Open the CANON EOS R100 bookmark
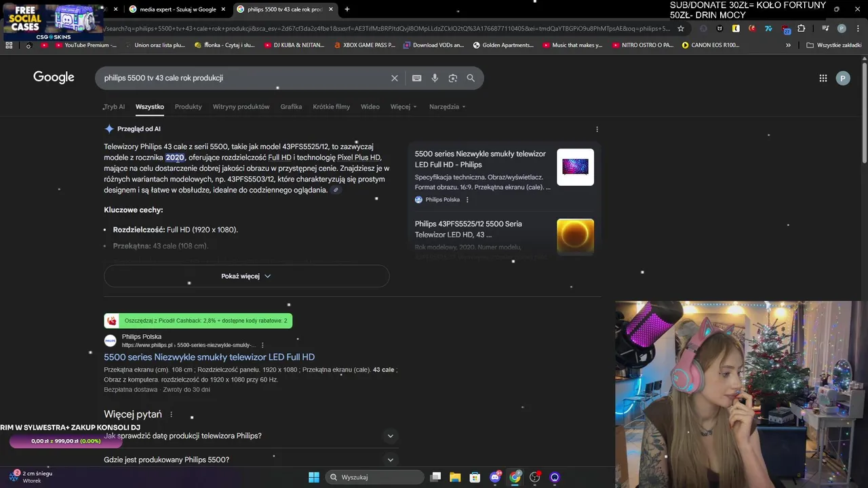This screenshot has width=868, height=488. point(711,45)
